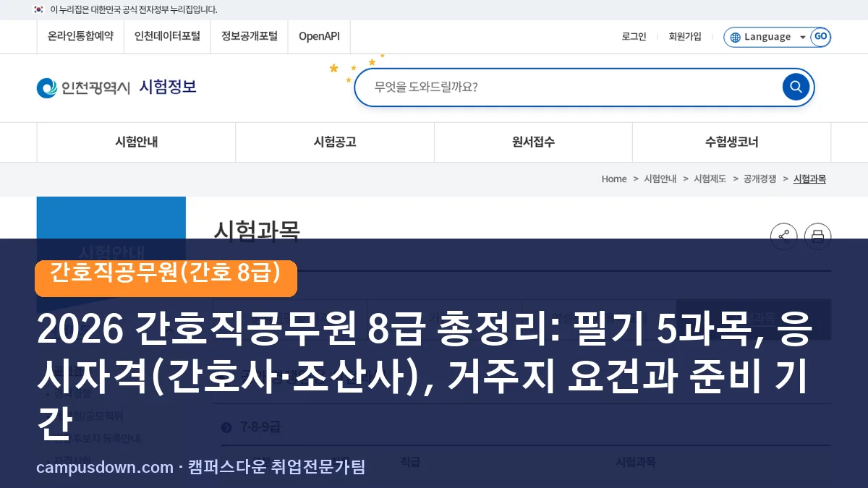Click 로그인 link
Viewport: 868px width, 488px height.
point(634,37)
